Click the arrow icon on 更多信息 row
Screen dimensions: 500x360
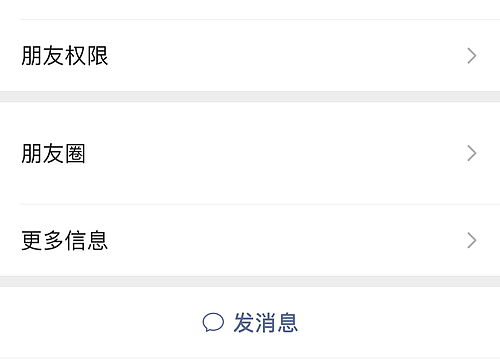[x=472, y=240]
